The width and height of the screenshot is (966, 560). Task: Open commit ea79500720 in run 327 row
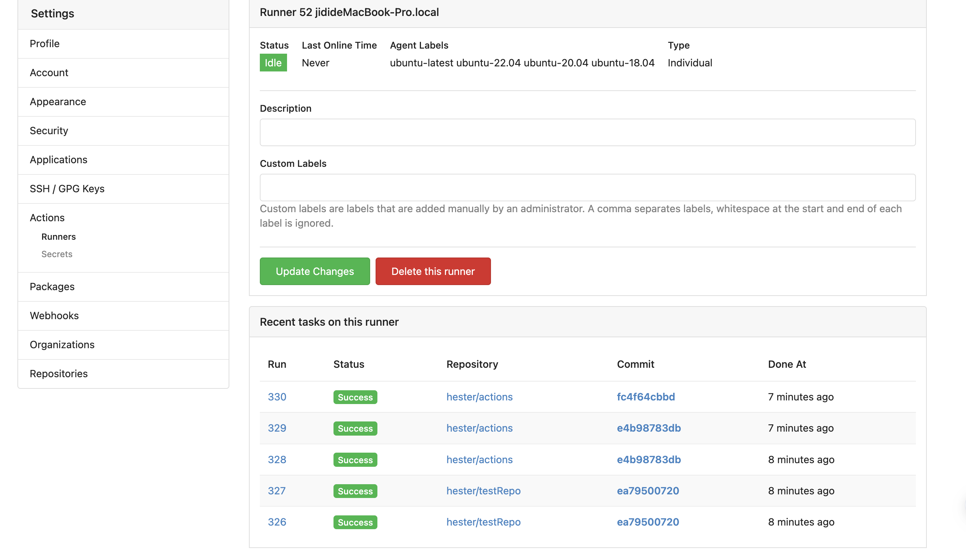coord(648,491)
